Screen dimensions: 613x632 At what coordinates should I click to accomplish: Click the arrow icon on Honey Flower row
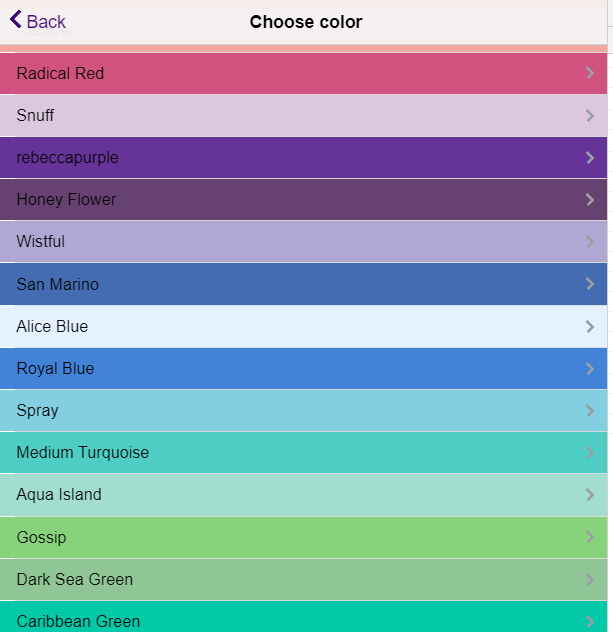(590, 199)
